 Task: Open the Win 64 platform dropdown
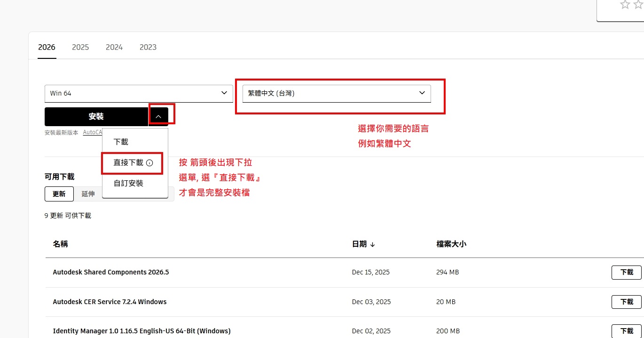[x=139, y=93]
